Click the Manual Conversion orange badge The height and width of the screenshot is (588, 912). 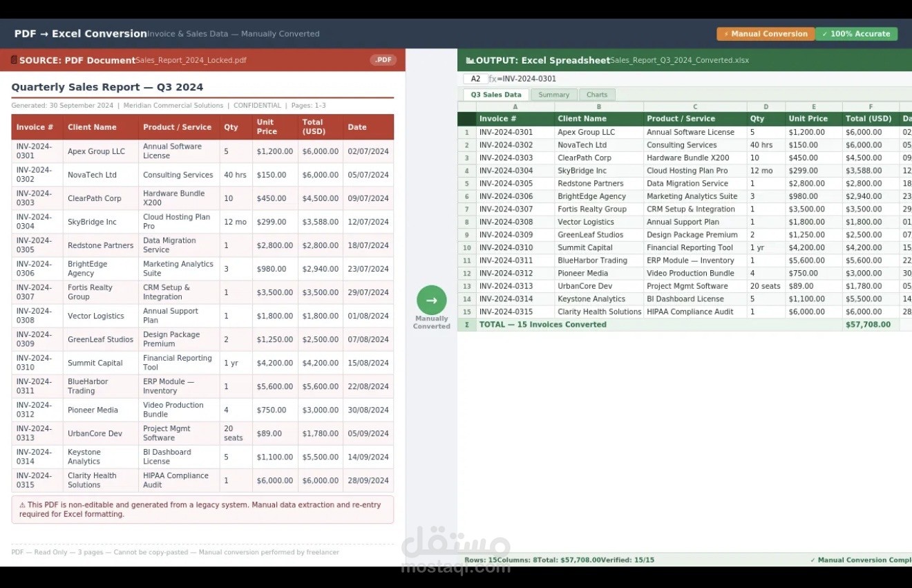click(x=766, y=34)
